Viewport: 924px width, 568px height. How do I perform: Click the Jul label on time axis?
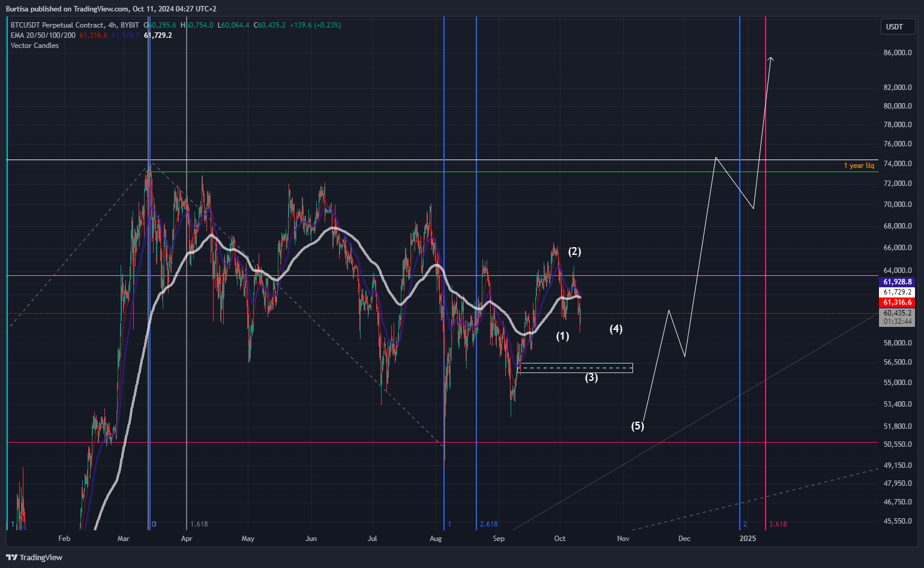click(373, 539)
